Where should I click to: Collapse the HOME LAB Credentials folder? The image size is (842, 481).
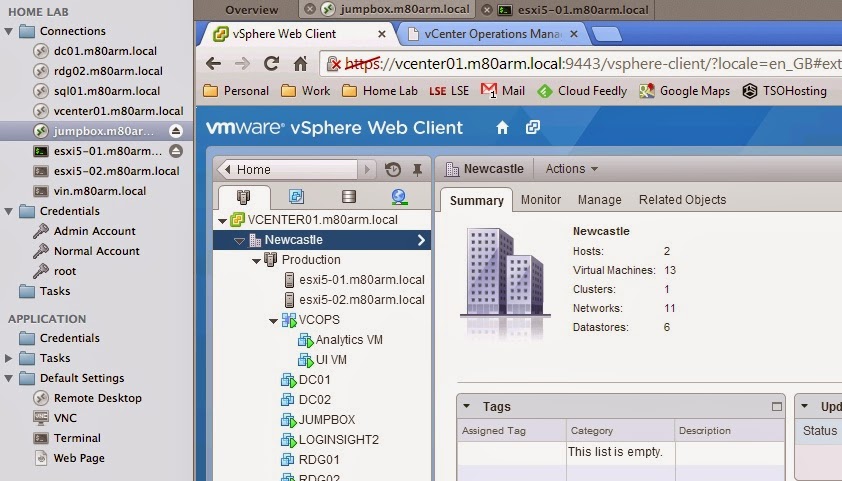[9, 211]
